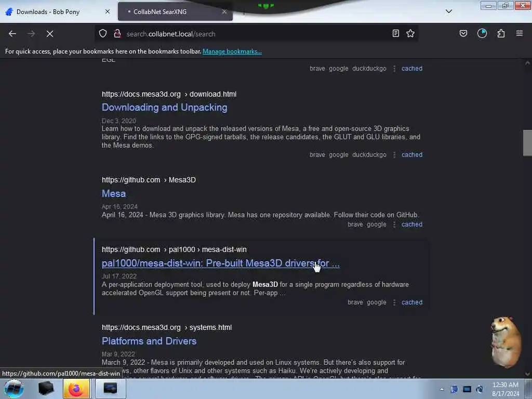Open the Windows Start orb
Screen dimensions: 532x399
click(x=14, y=389)
